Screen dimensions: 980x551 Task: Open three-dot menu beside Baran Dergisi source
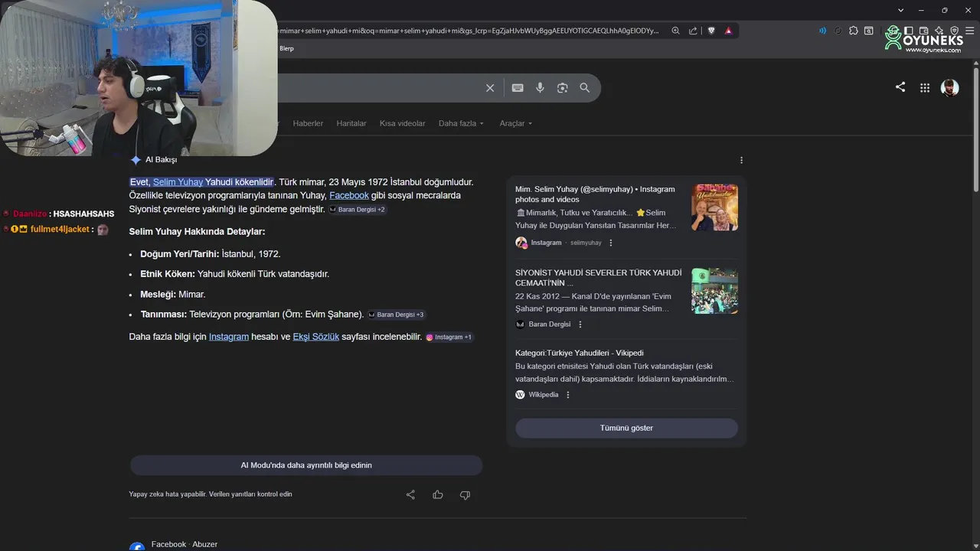[x=580, y=324]
